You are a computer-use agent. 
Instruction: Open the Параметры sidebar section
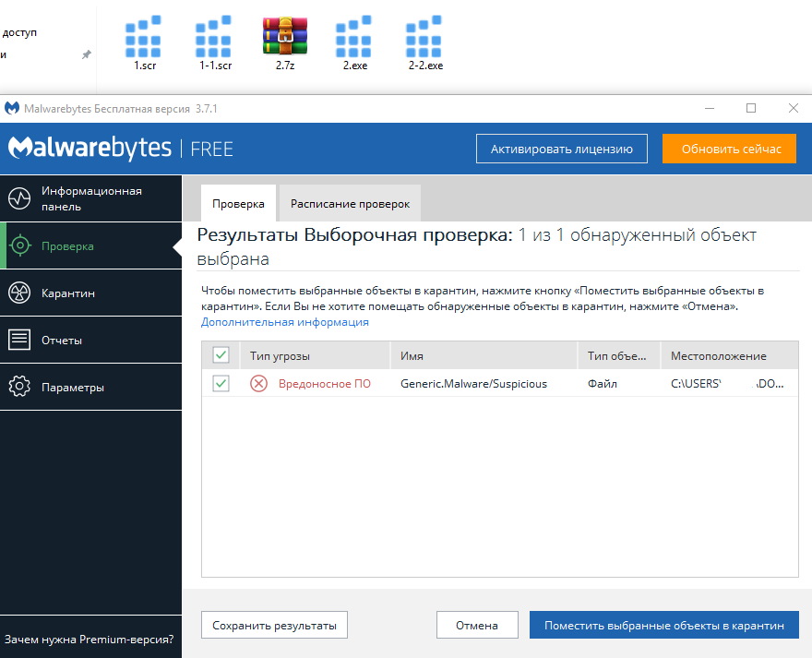point(90,387)
